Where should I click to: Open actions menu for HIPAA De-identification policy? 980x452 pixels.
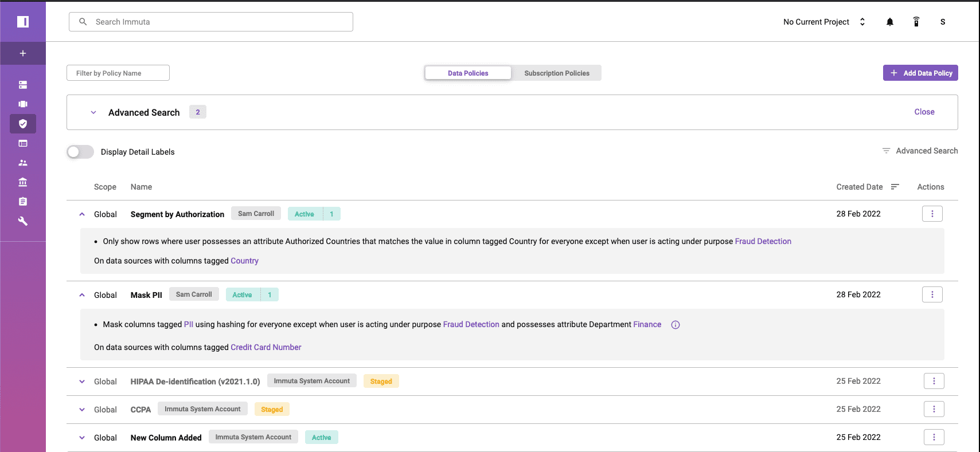click(x=934, y=381)
